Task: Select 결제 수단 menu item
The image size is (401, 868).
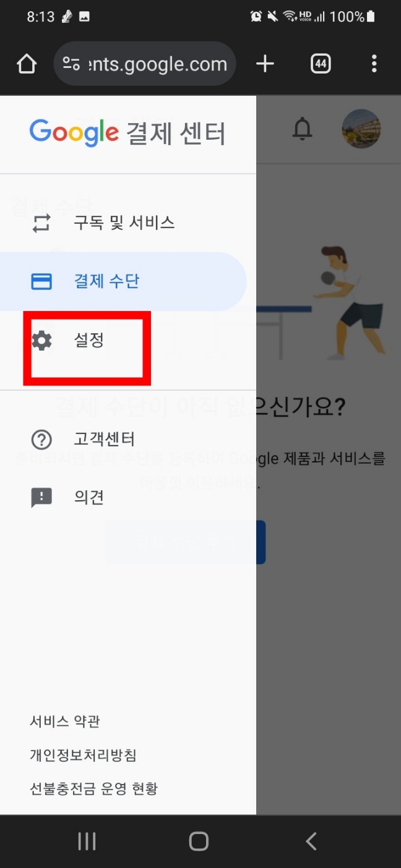Action: click(124, 281)
